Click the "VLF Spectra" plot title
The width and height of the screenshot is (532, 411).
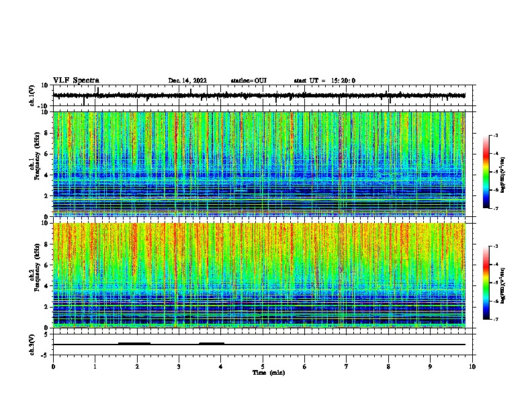point(76,81)
